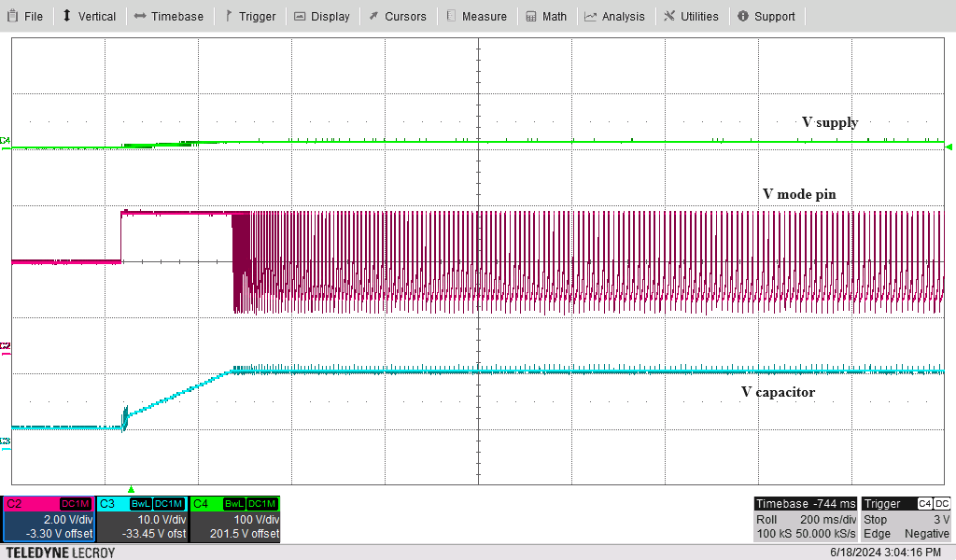
Task: Click the C3 trace marker on left edge
Action: [x=6, y=441]
